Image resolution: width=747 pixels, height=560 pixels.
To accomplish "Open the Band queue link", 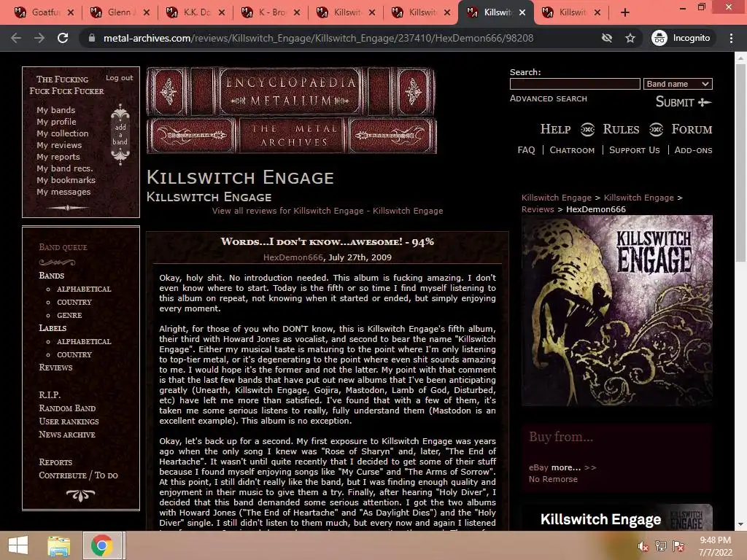I will tap(63, 247).
